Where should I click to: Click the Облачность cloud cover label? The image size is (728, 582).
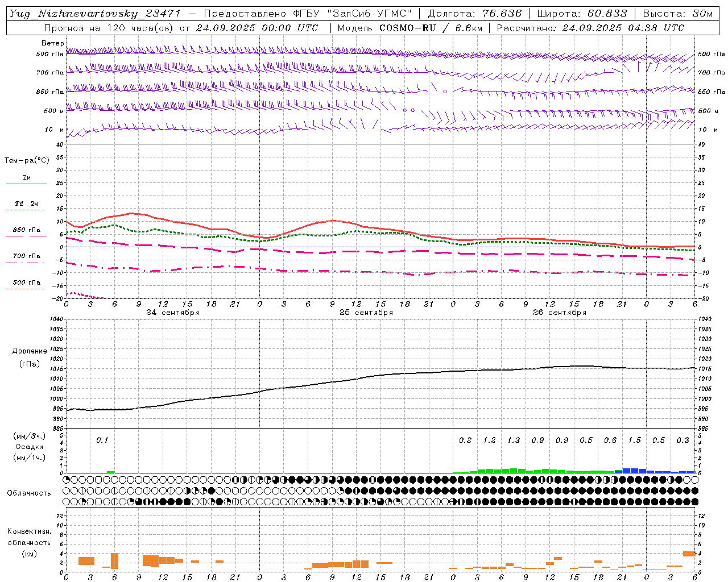coord(29,493)
